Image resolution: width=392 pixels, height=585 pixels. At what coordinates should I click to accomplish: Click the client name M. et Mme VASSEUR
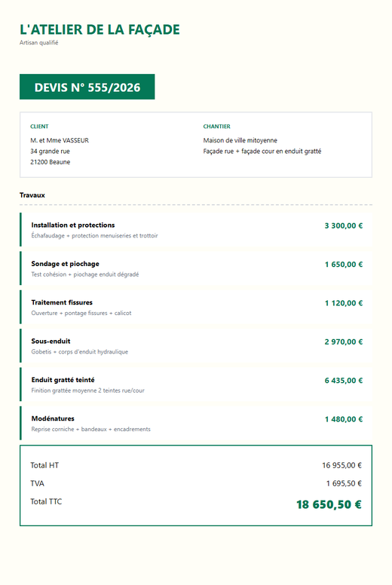click(60, 140)
